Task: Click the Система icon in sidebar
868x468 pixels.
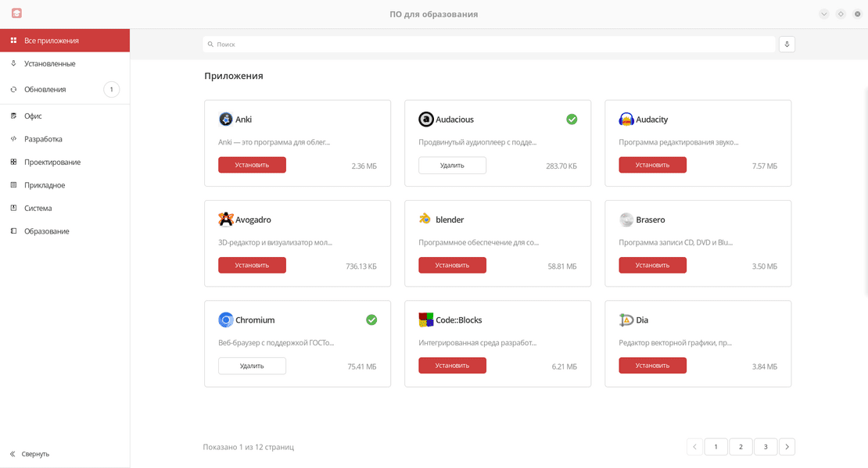Action: [x=14, y=208]
